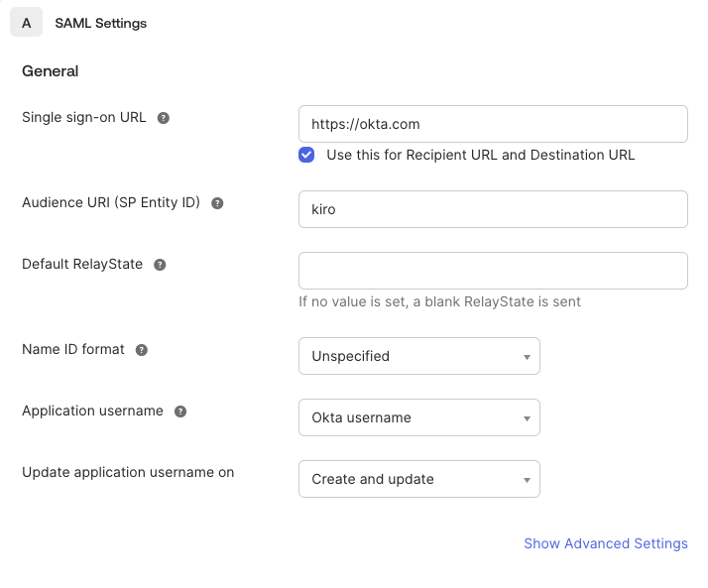708x588 pixels.
Task: Click the Name ID format help icon
Action: coord(142,350)
